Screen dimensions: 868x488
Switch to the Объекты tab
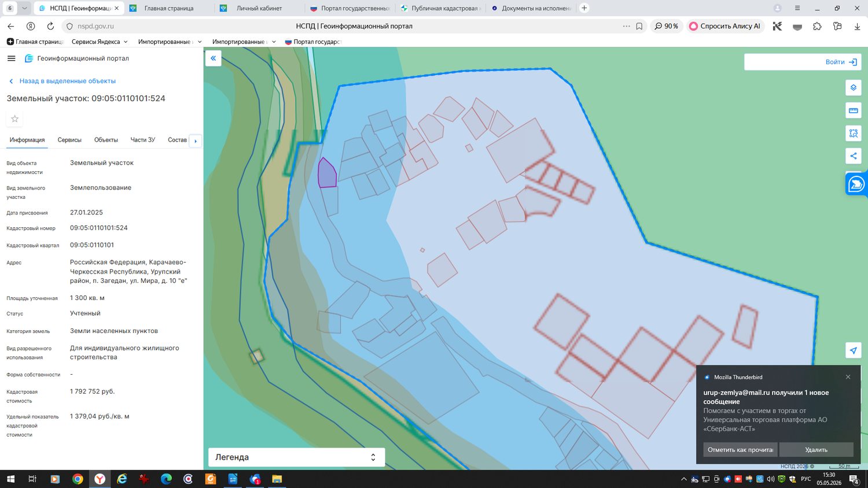tap(106, 140)
